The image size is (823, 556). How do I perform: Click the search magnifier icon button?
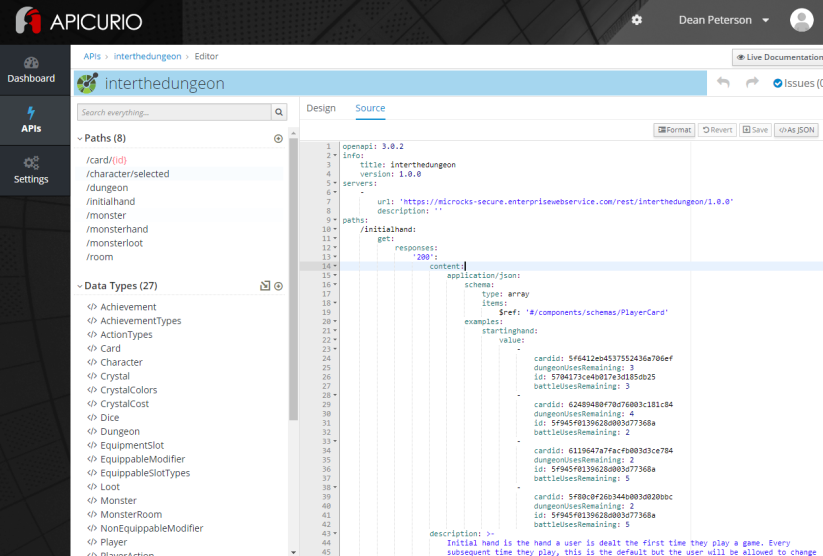tap(279, 113)
